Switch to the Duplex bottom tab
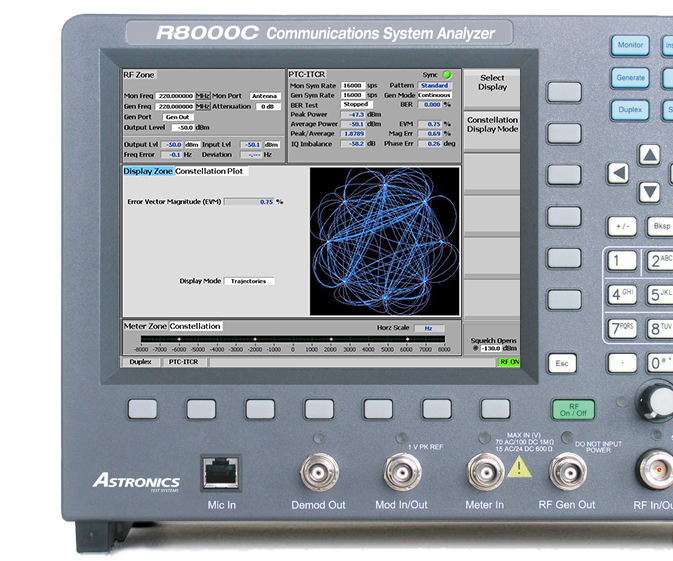The height and width of the screenshot is (561, 673). point(141,362)
